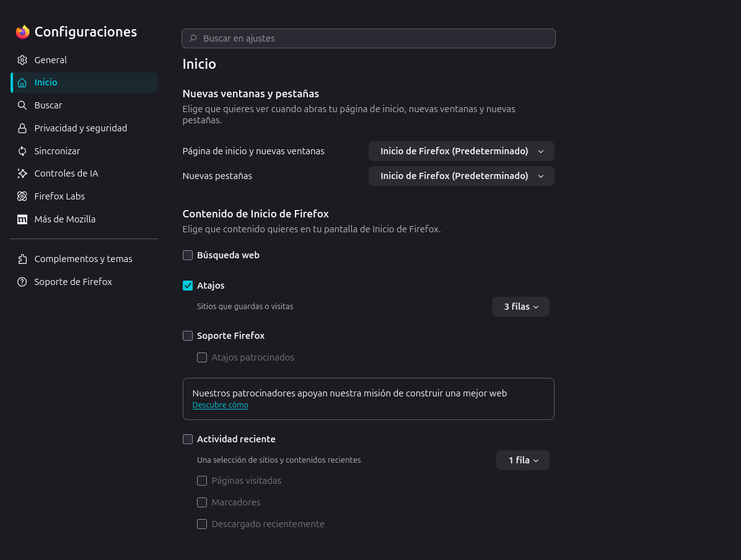This screenshot has width=741, height=560.
Task: Open Página de inicio y nuevas ventanas dropdown
Action: (x=461, y=151)
